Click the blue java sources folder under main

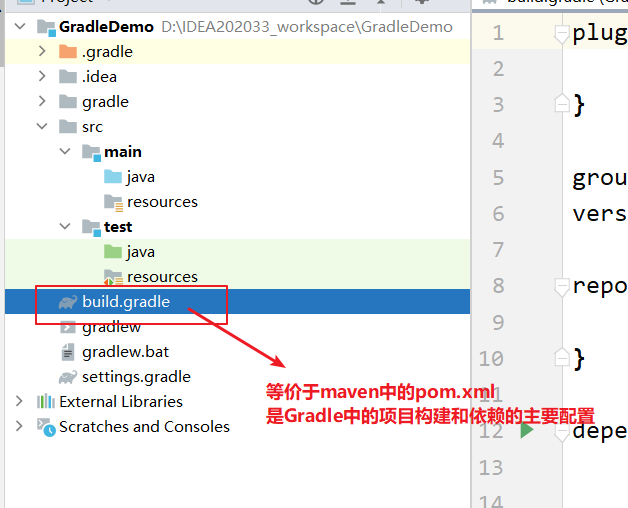tap(113, 177)
